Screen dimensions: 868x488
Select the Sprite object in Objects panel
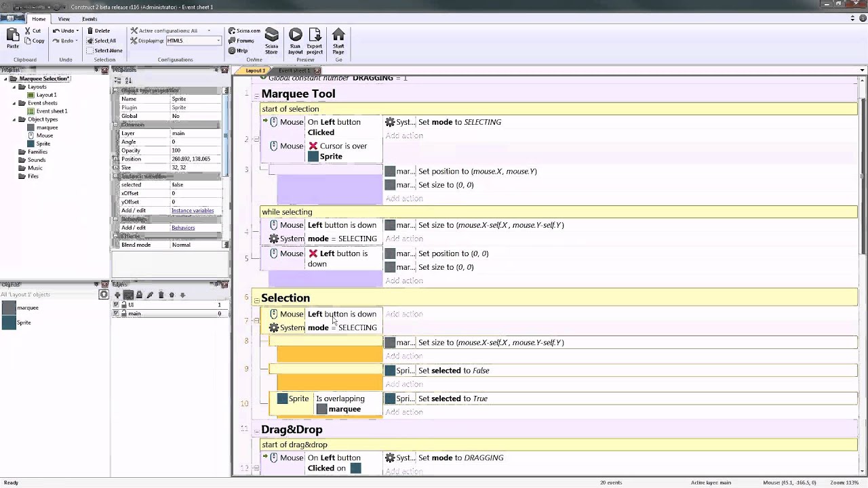pyautogui.click(x=16, y=323)
